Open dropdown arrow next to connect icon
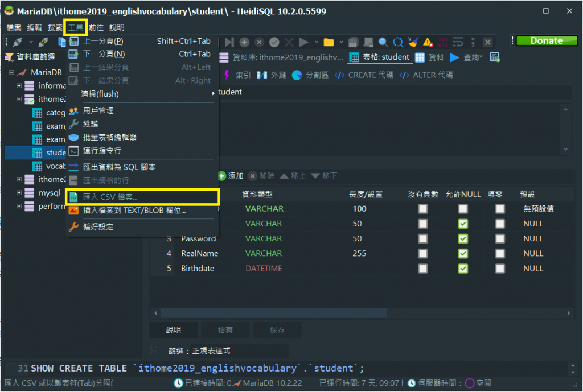Screen dimensions: 583x392 coord(31,42)
